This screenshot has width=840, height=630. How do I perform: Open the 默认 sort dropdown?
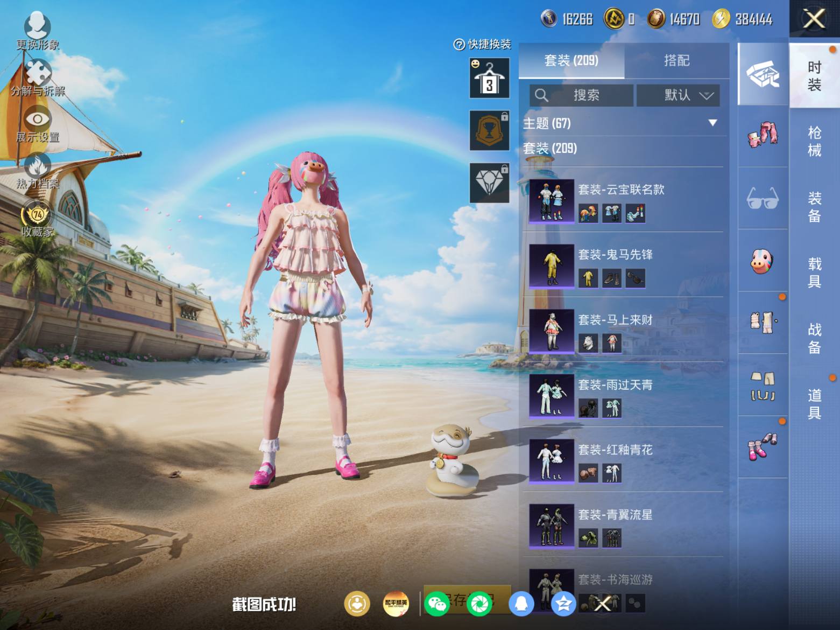click(x=678, y=95)
